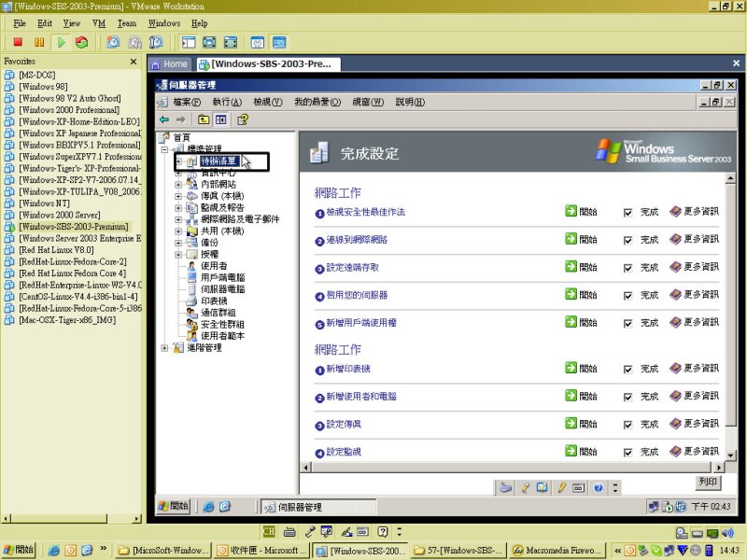Image resolution: width=747 pixels, height=560 pixels.
Task: Click the 開始 arrow for 檢視安全性最佳作法
Action: click(571, 211)
